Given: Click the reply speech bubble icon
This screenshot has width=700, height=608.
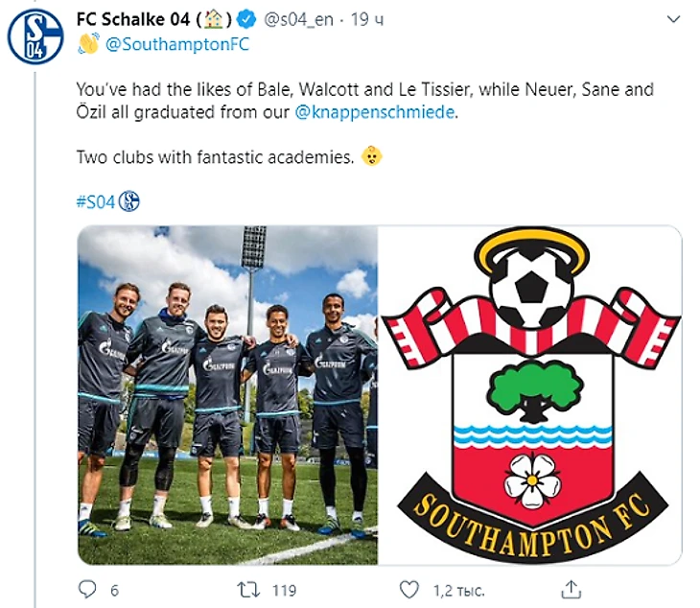Looking at the screenshot, I should point(87,590).
